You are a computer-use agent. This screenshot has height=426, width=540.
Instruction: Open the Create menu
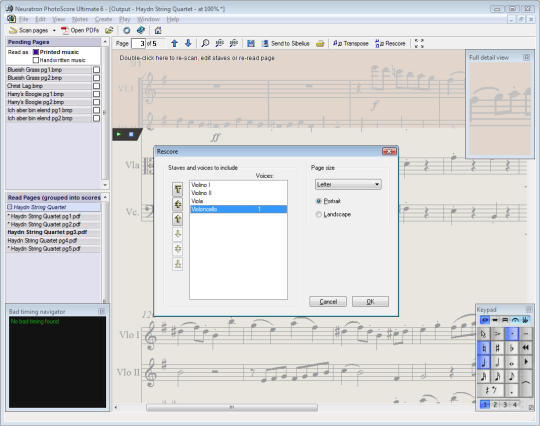click(x=103, y=19)
